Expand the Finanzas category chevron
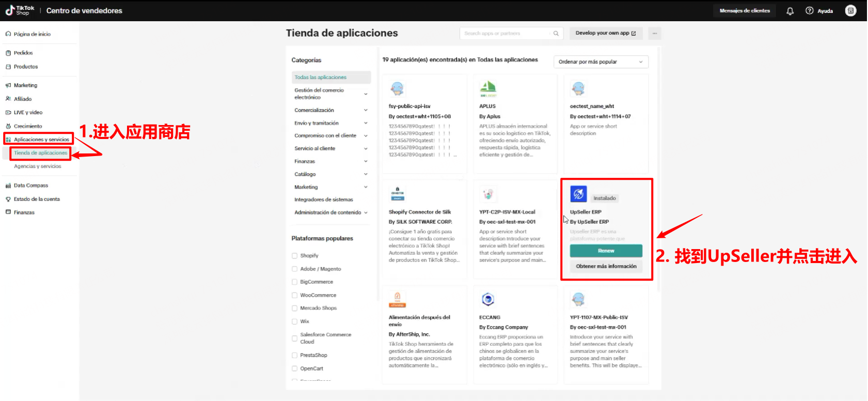This screenshot has width=868, height=401. tap(366, 162)
